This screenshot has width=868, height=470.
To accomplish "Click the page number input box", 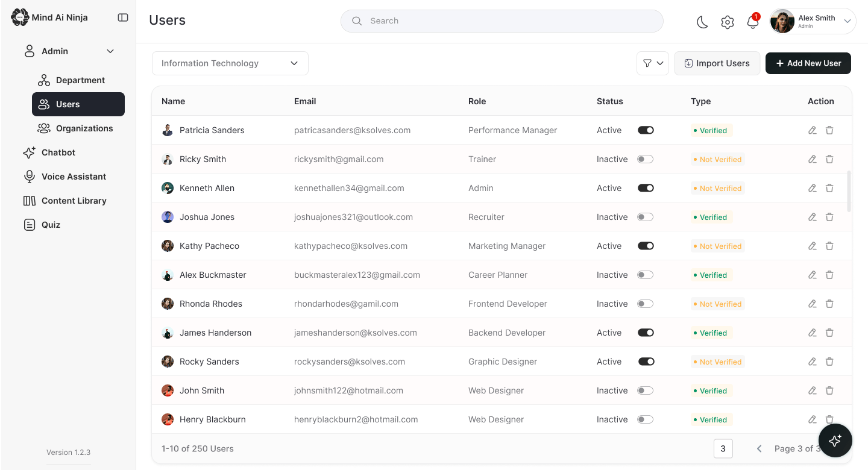I will click(723, 449).
